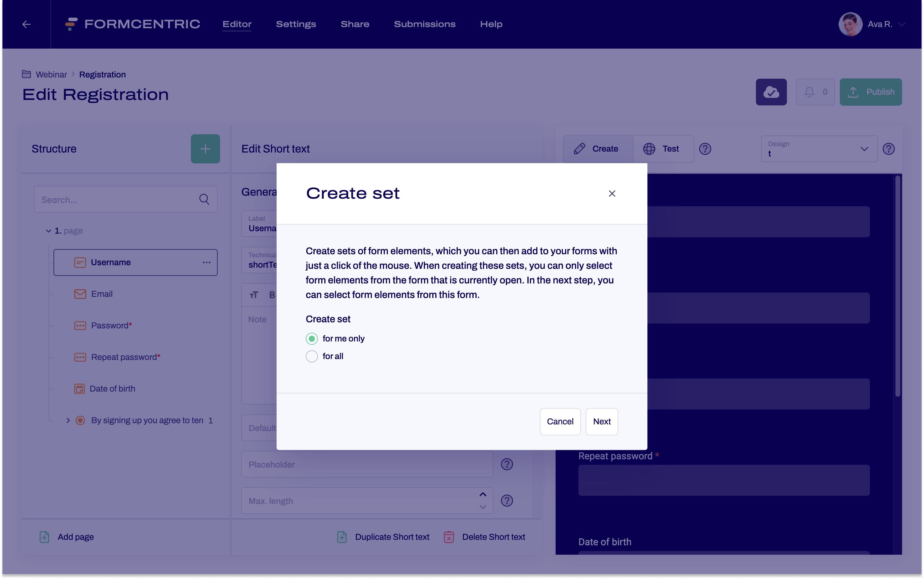Click the Next button
This screenshot has width=924, height=579.
601,421
